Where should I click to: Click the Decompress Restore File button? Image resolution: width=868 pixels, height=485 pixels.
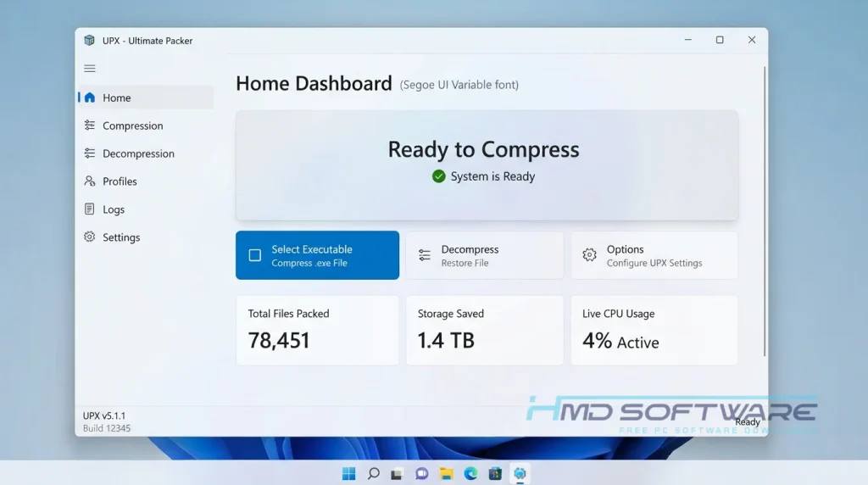484,255
